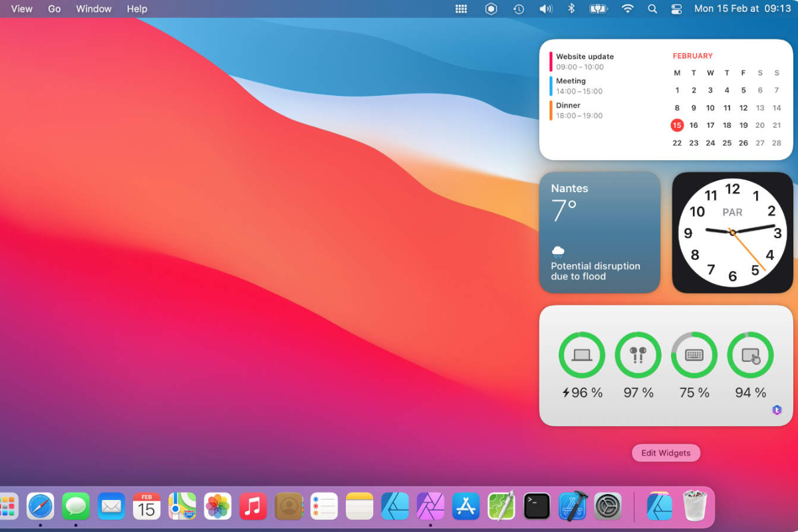Toggle Control Center from the menu bar

click(x=677, y=9)
